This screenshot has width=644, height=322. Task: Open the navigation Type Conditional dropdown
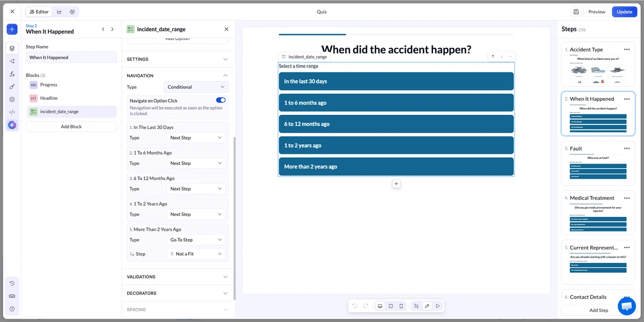196,87
